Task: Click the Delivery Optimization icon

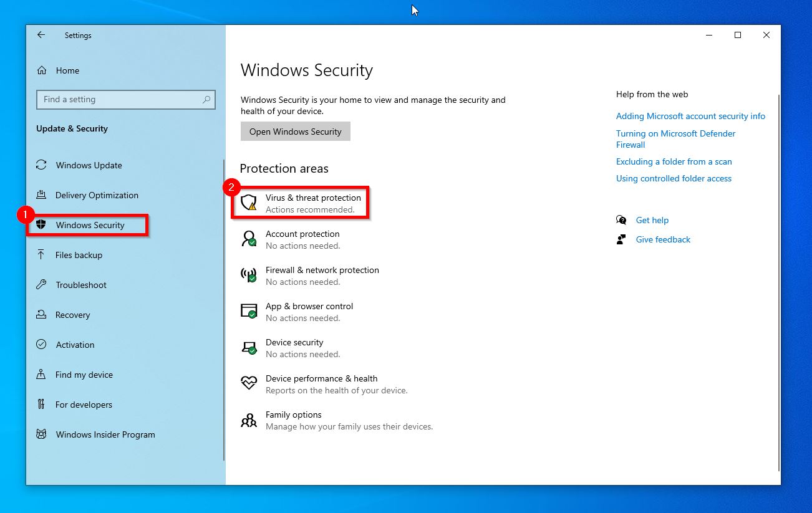Action: tap(41, 195)
